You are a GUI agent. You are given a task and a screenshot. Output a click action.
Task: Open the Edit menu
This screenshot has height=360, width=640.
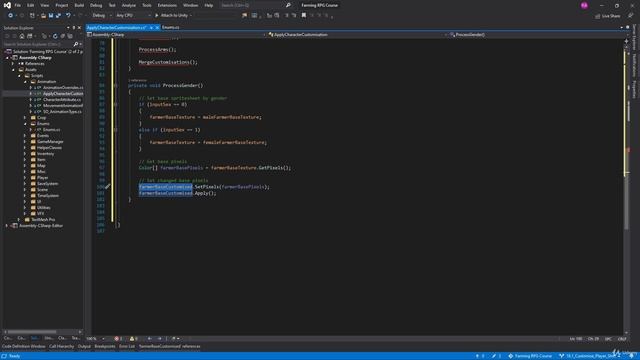(31, 5)
